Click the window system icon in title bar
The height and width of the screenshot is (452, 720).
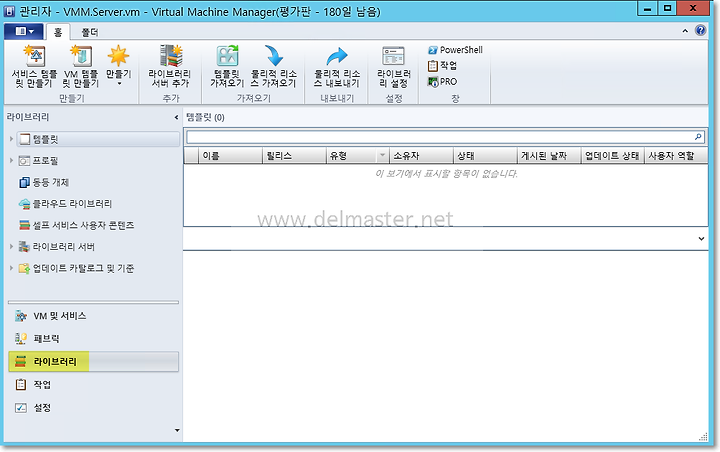coord(9,11)
